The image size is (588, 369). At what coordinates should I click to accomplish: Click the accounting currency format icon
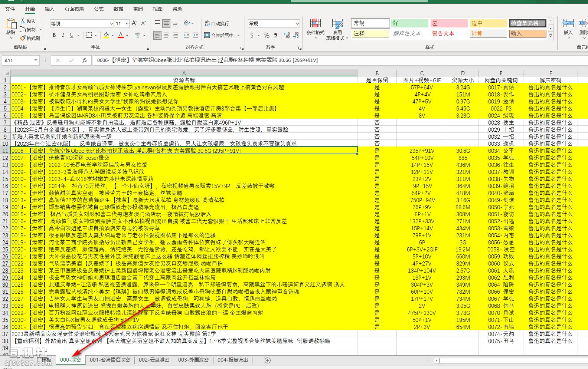coord(252,35)
